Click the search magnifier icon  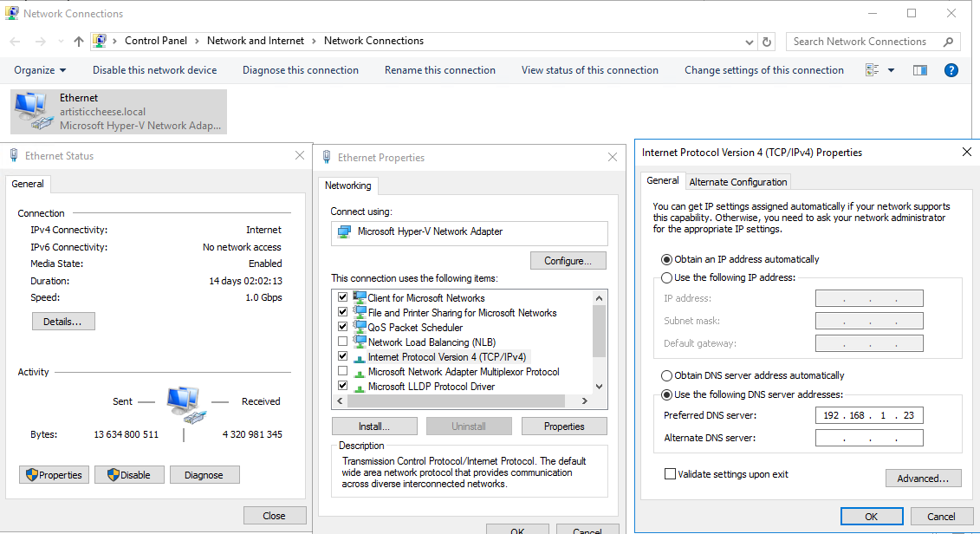pyautogui.click(x=948, y=41)
